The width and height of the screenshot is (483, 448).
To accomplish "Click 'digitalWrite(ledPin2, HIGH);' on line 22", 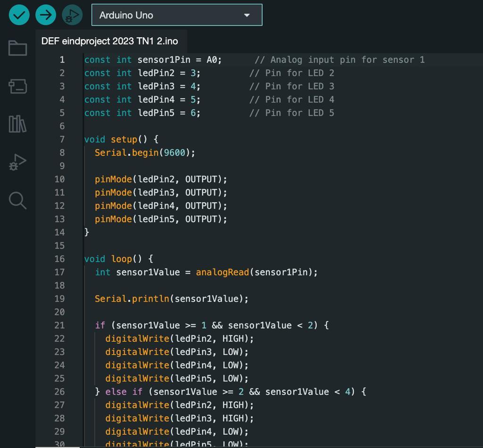I will point(179,338).
